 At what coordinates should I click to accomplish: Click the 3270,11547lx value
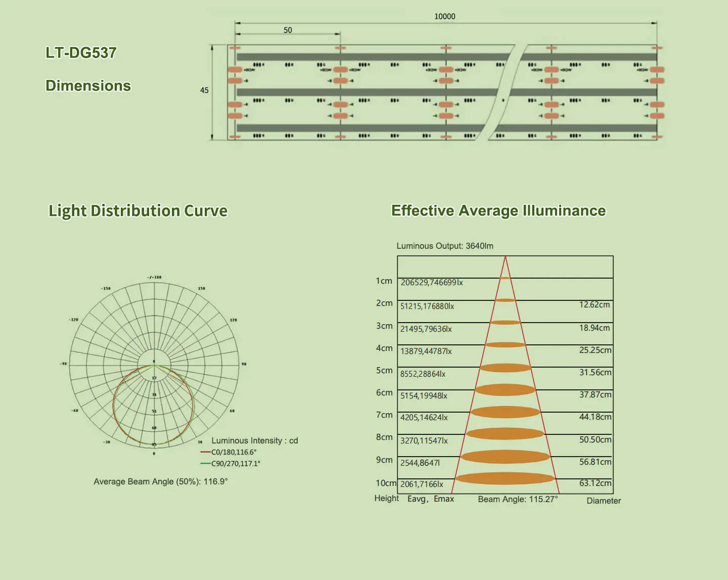(424, 440)
